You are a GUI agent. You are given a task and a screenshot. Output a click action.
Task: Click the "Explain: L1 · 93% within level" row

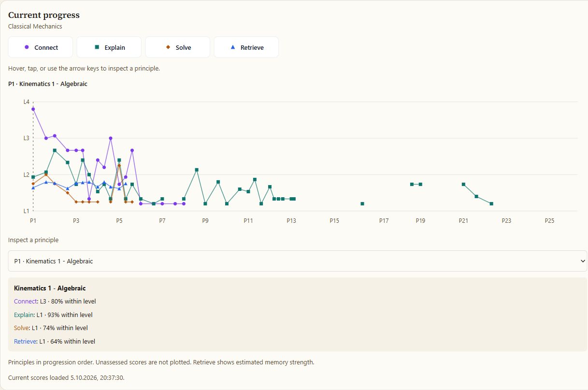53,315
